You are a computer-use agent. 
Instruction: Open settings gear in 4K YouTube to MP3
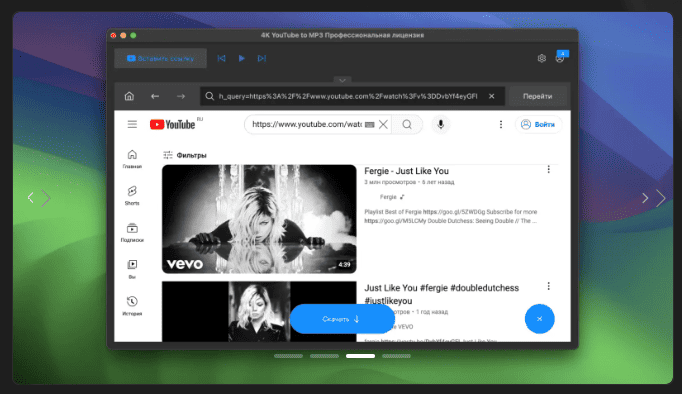click(542, 58)
